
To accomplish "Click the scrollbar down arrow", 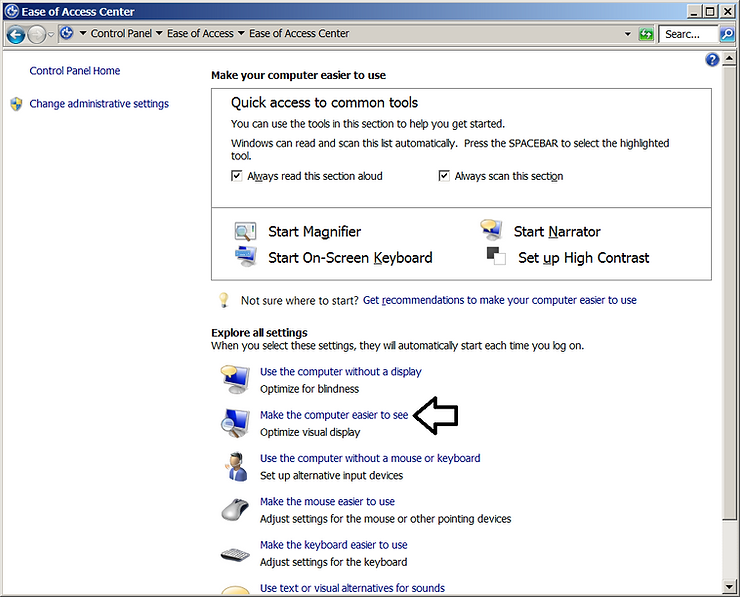I will (x=729, y=586).
